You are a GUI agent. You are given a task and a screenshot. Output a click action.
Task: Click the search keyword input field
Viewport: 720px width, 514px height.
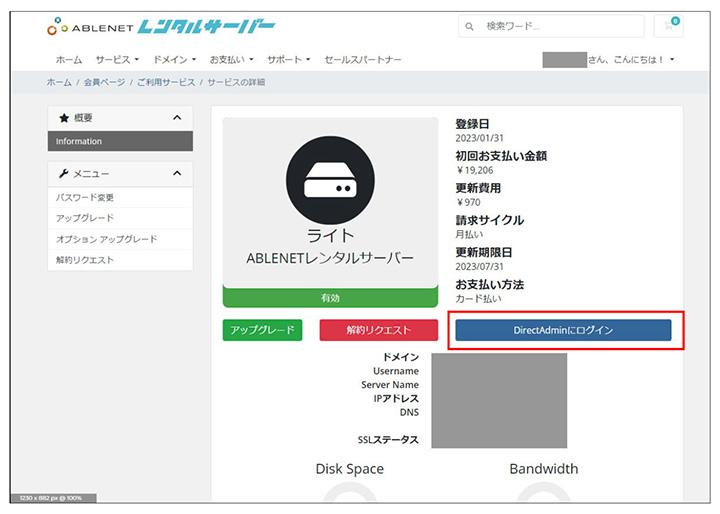551,26
